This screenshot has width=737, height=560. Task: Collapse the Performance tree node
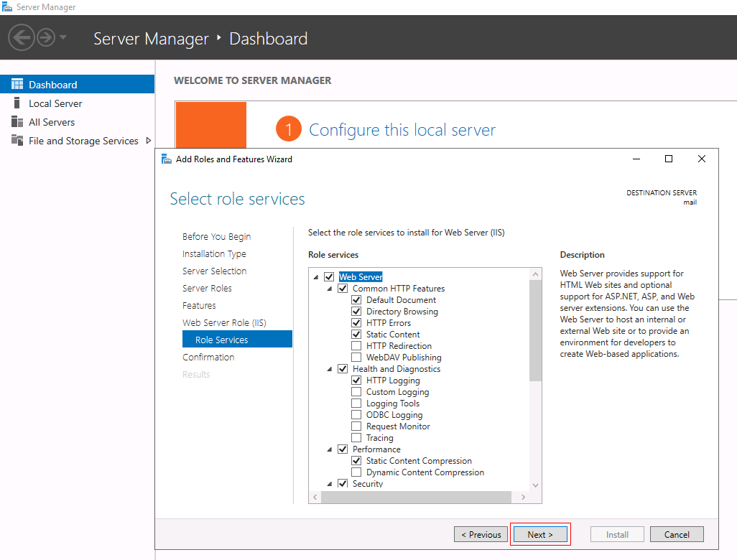click(330, 449)
